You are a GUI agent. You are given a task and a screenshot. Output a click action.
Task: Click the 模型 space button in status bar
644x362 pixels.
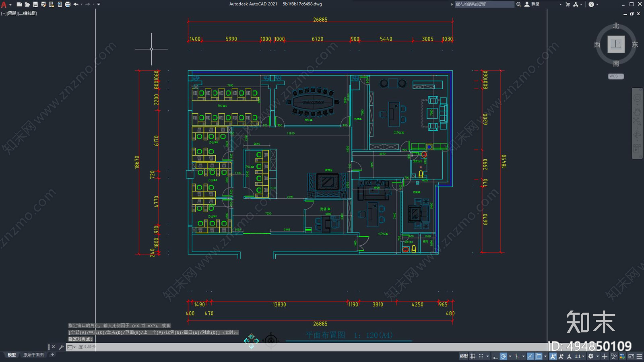click(464, 356)
